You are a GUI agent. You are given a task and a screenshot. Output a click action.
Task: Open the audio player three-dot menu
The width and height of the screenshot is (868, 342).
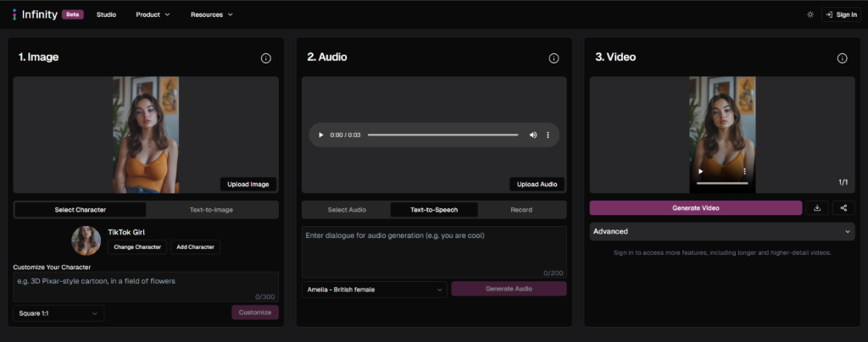pos(548,135)
